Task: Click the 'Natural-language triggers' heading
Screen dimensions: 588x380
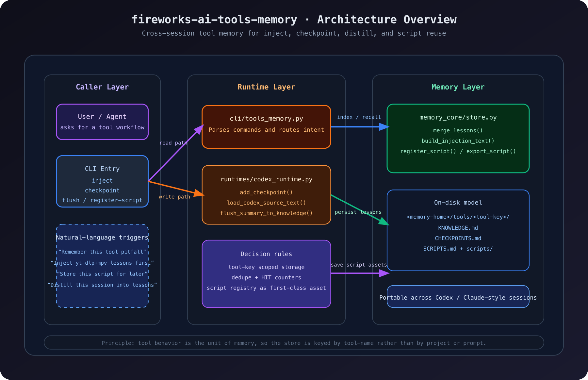Action: pyautogui.click(x=102, y=238)
